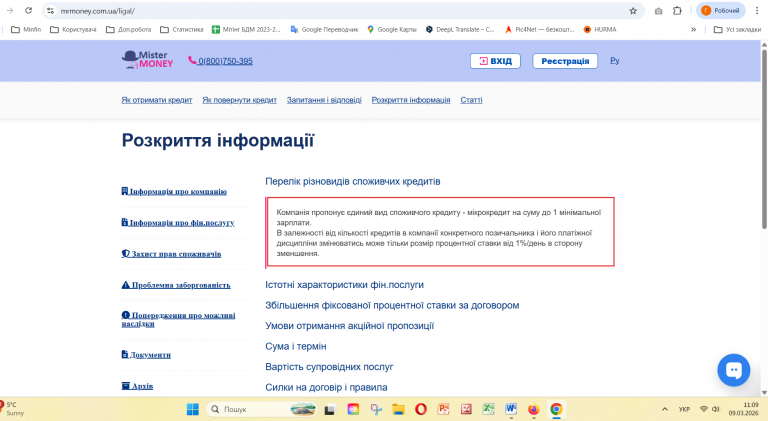Viewport: 768px width, 421px height.
Task: Open Попередження про можливі наслідки link
Action: pos(178,319)
